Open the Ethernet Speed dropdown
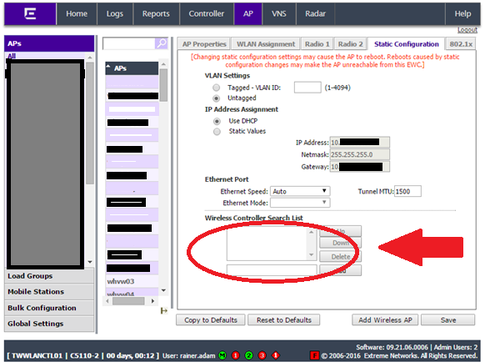The width and height of the screenshot is (490, 362). coord(300,191)
